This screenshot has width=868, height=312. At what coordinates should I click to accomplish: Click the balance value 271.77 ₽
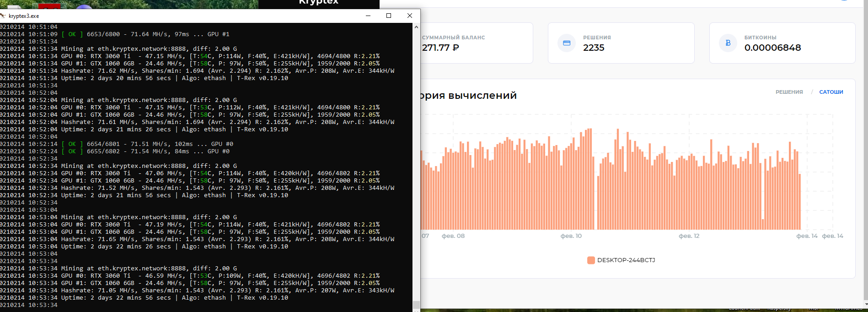click(x=440, y=48)
